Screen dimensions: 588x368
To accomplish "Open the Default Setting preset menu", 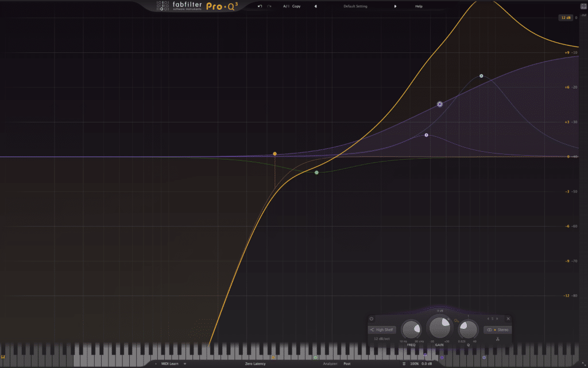I will [355, 6].
